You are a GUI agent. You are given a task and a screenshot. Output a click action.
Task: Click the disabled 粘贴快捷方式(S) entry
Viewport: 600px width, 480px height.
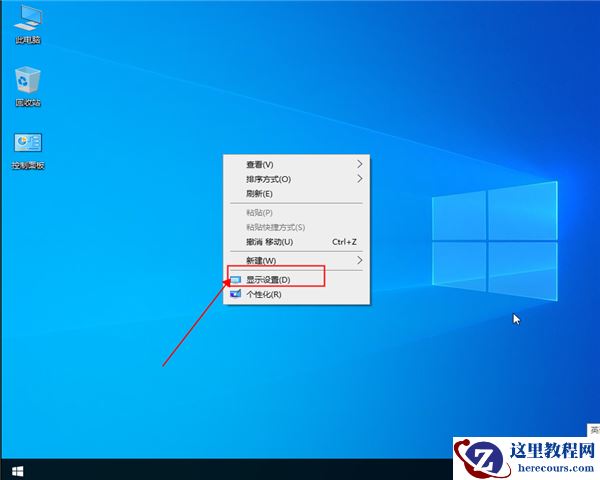pos(297,227)
